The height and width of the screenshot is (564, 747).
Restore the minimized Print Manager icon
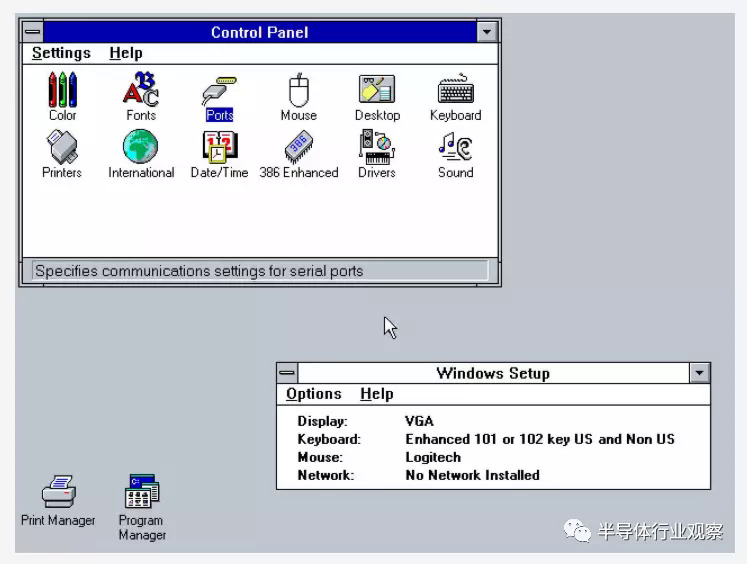coord(58,493)
